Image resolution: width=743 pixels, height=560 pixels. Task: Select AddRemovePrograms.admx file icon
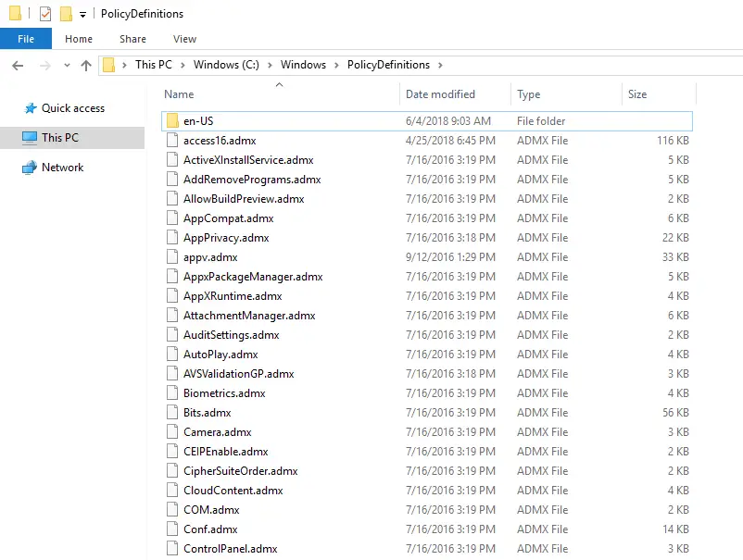172,180
